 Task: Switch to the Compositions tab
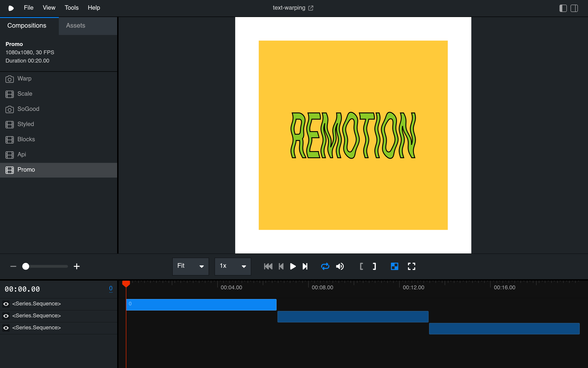(29, 26)
